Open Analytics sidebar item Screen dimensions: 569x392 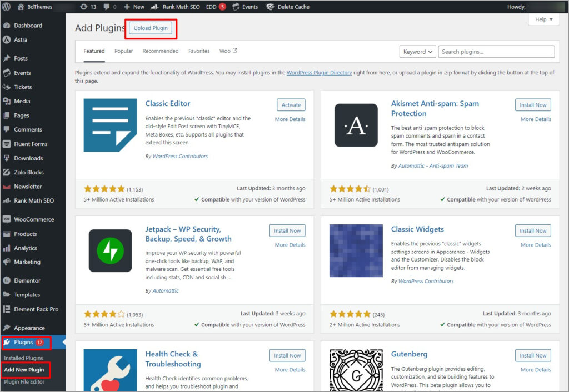(x=26, y=248)
